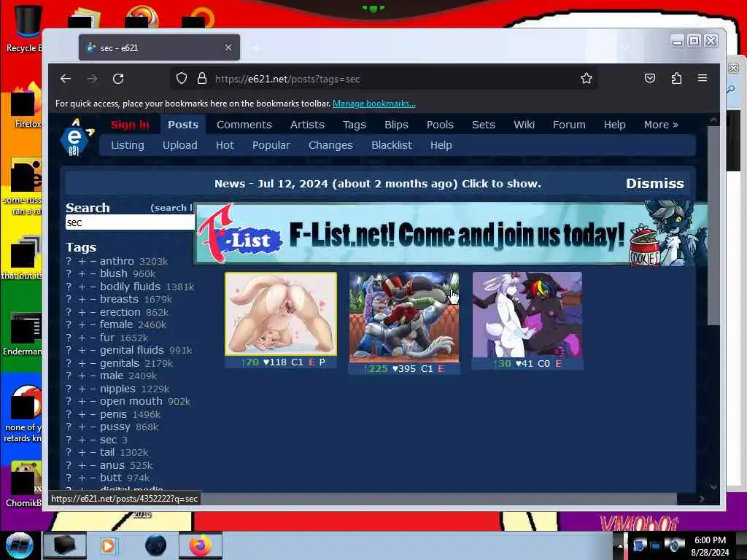View site security via the padlock icon
The width and height of the screenshot is (747, 560).
[202, 79]
